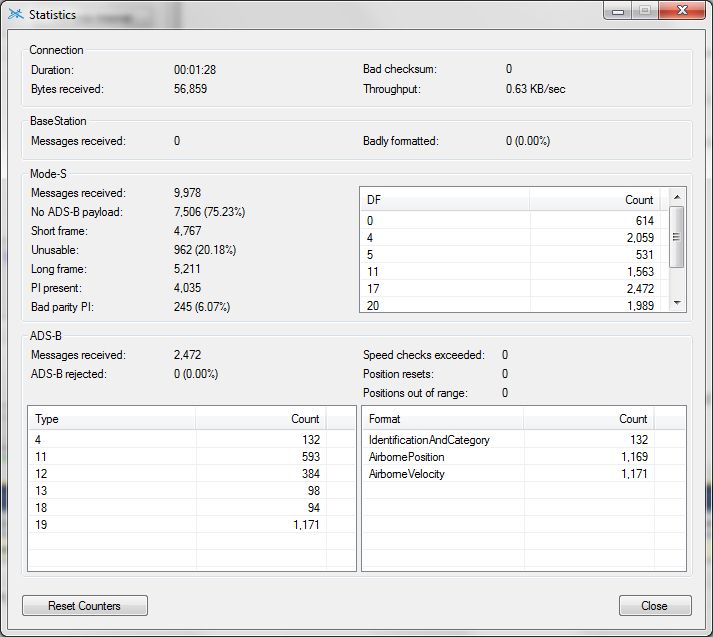Select the AirbornePosition format row

(508, 457)
